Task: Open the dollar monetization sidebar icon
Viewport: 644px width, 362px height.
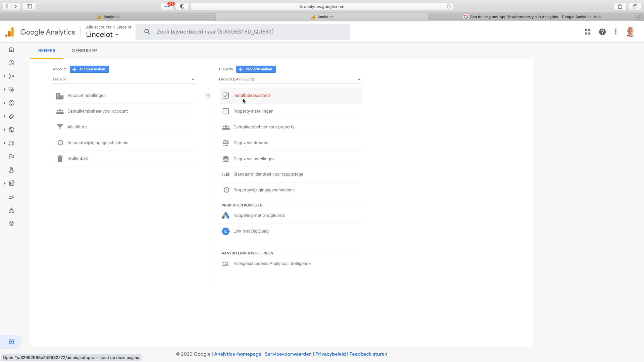Action: pos(11,103)
